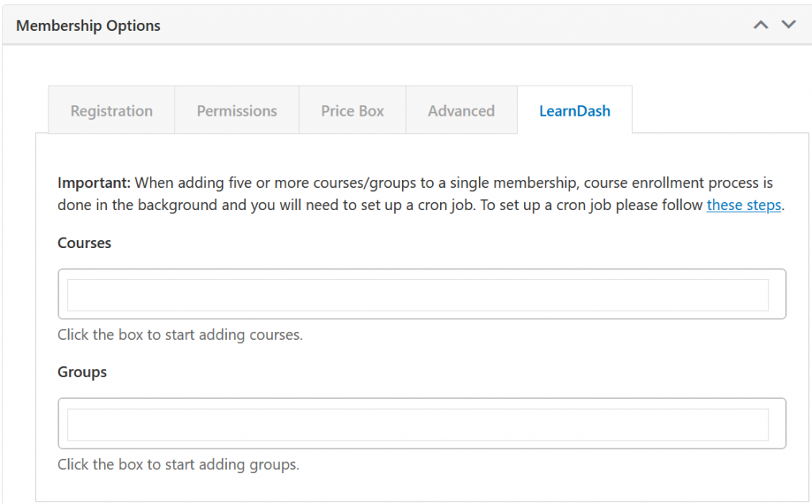Click the Groups section label

[82, 372]
